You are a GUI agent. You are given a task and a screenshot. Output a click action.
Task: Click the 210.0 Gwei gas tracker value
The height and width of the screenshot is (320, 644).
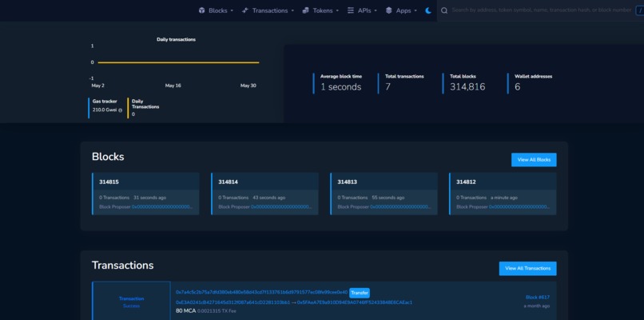click(105, 110)
